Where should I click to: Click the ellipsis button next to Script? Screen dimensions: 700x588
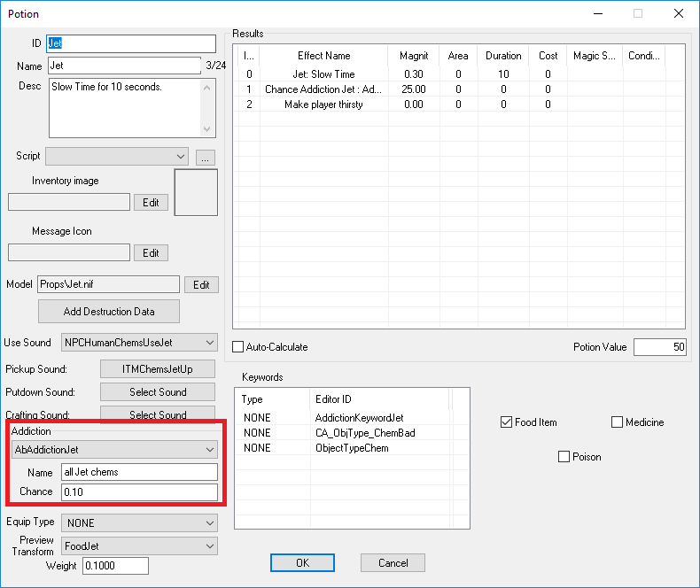pos(206,158)
